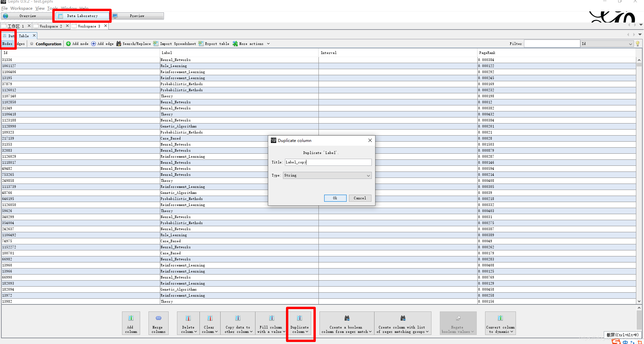Viewport: 644px width, 344px height.
Task: Click Cancel in Duplicate column dialog
Action: [360, 198]
